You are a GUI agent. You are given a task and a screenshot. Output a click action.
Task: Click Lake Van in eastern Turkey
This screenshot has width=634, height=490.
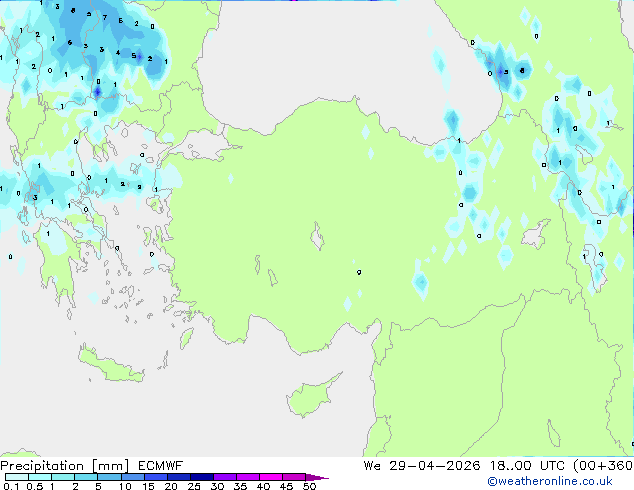pos(536,234)
